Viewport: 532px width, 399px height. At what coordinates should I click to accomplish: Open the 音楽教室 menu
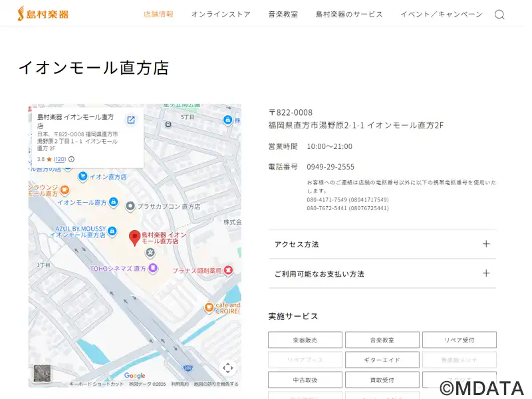click(283, 14)
